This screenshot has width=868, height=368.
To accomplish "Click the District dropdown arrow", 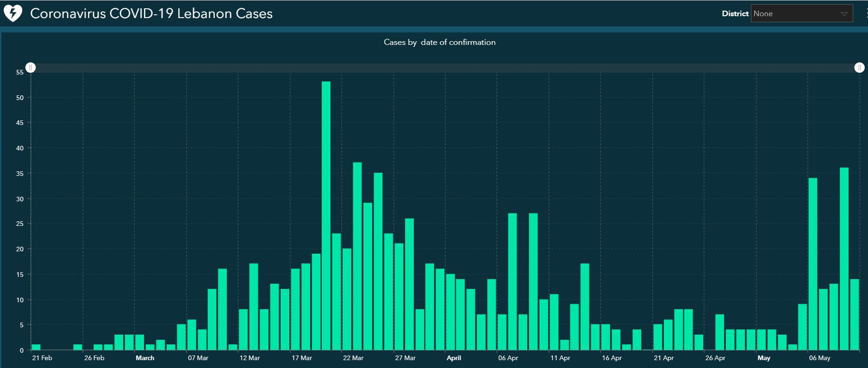I will point(843,14).
